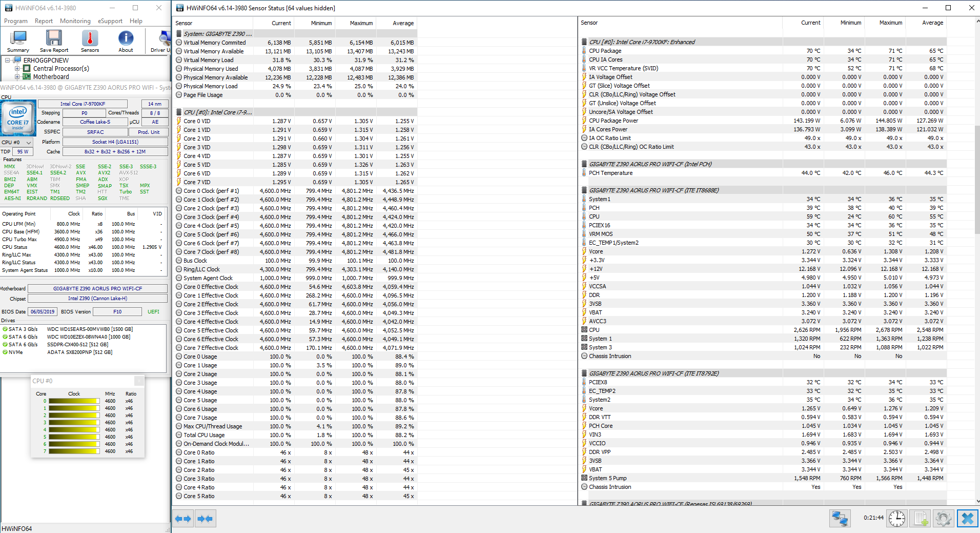Screen dimensions: 980x533
Task: Click the board icon beside Motherboard
Action: (x=27, y=77)
